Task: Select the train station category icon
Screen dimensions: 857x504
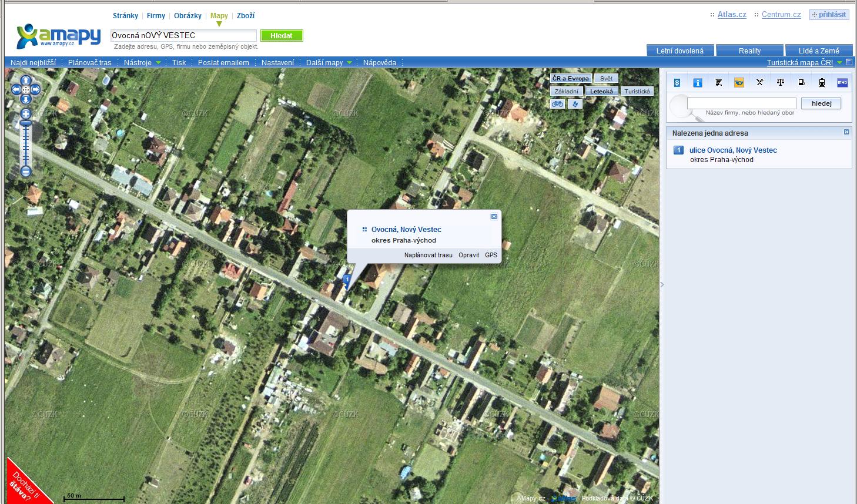Action: 822,83
